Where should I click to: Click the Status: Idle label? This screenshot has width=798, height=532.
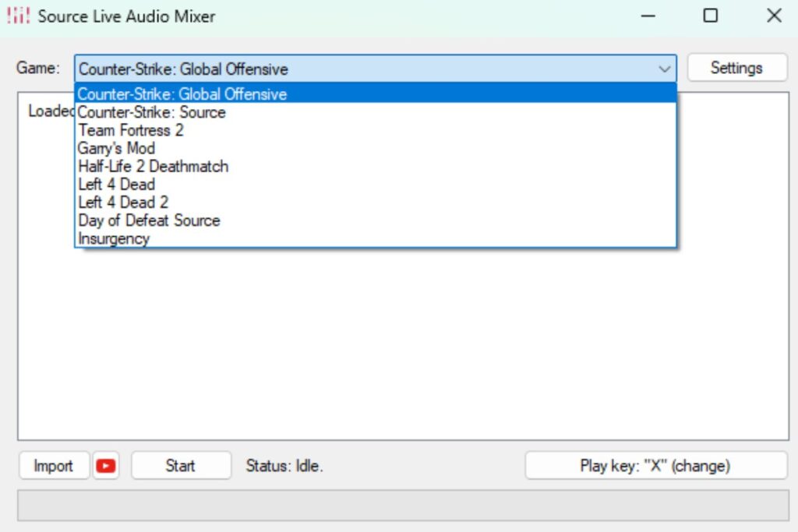[x=285, y=465]
